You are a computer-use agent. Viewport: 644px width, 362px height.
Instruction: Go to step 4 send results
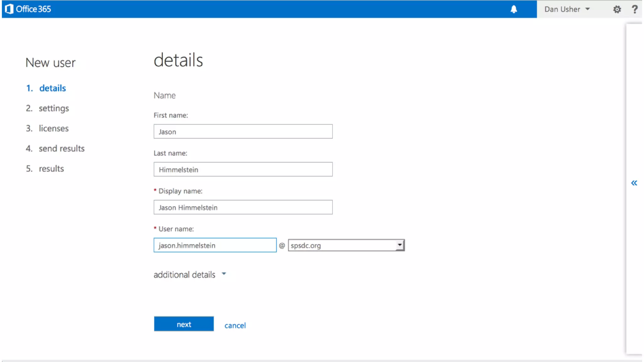point(61,148)
